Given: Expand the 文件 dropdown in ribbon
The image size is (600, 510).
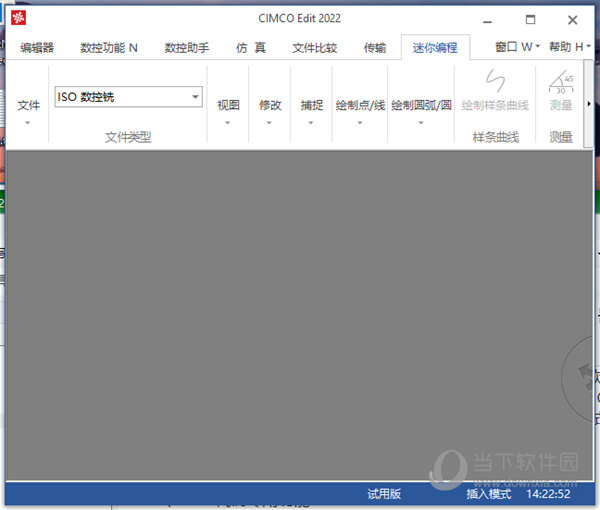Looking at the screenshot, I should pos(28,110).
